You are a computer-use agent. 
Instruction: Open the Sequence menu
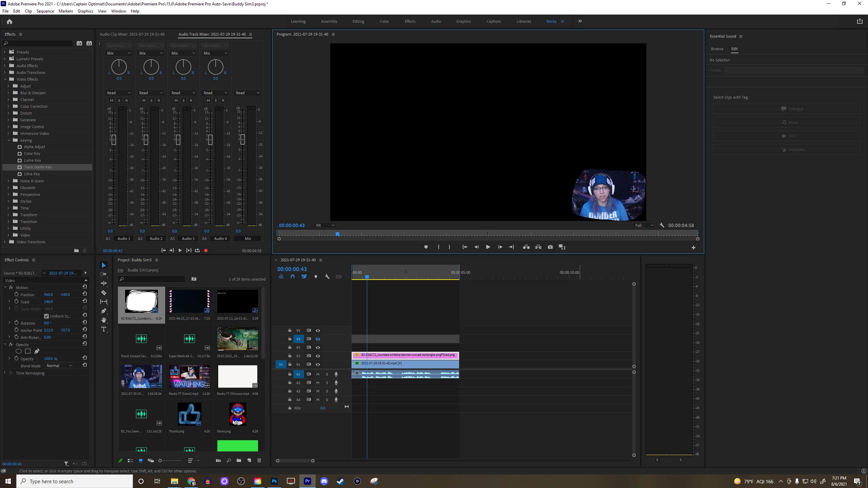45,11
